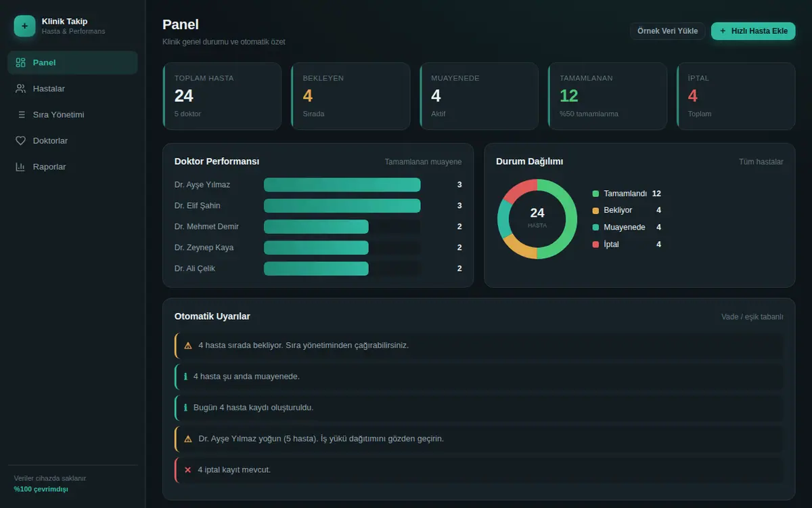The image size is (812, 508).
Task: Click Dr. Ayşe Yılmaz's performance bar
Action: click(x=342, y=185)
